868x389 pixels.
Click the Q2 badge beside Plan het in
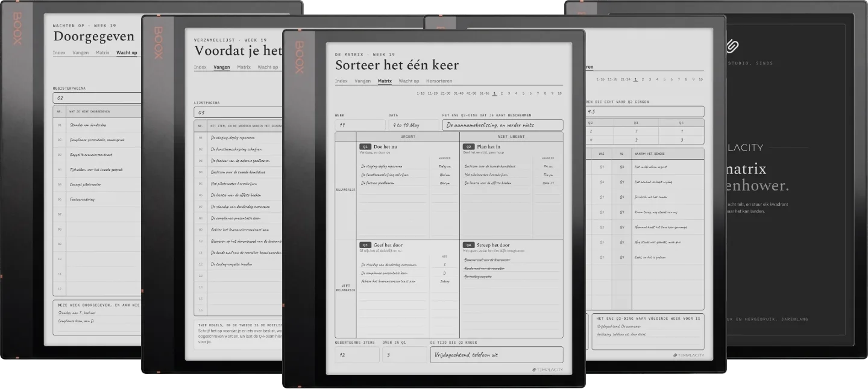(468, 146)
